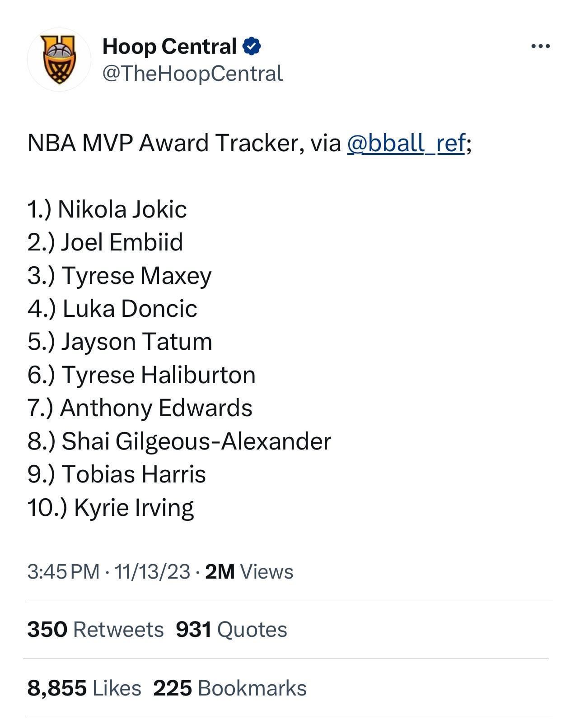Click the 225 Bookmarks count
Viewport: 580px width, 728px height.
click(230, 688)
